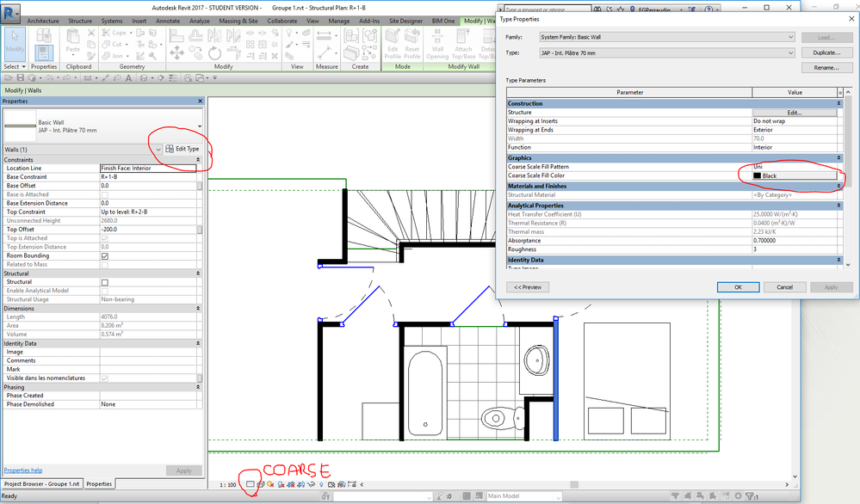Switch to the Manage ribbon tab

[339, 21]
